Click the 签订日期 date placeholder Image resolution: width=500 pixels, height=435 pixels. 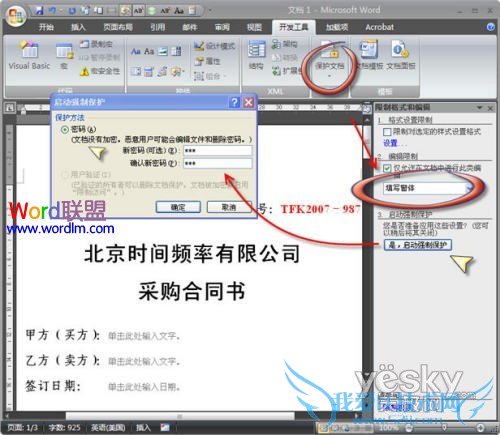[144, 387]
